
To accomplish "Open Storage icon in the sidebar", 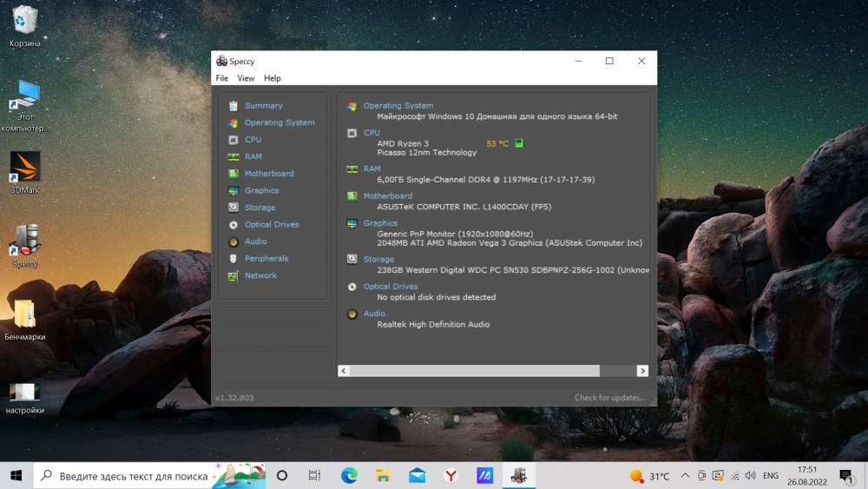I will pos(233,208).
